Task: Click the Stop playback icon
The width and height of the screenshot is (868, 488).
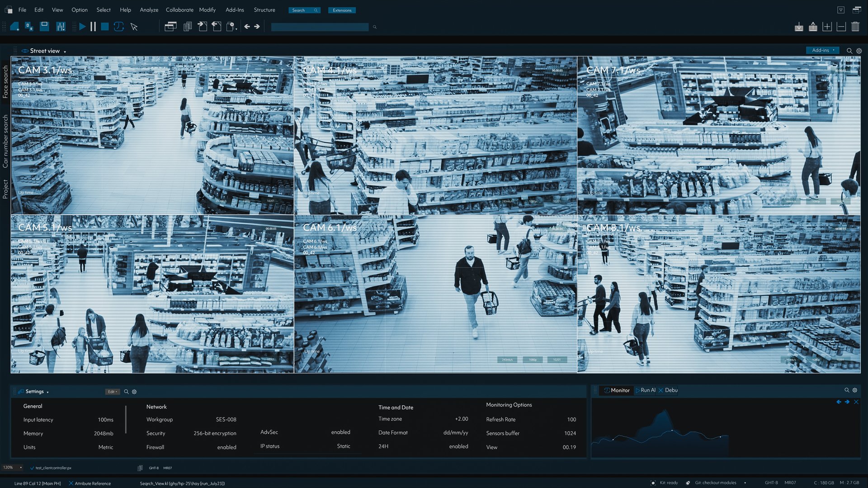Action: pos(105,27)
